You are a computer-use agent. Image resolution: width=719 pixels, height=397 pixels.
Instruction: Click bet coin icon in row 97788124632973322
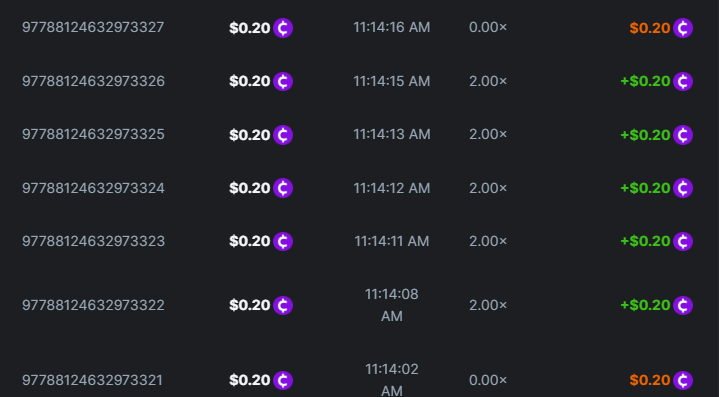pyautogui.click(x=283, y=305)
